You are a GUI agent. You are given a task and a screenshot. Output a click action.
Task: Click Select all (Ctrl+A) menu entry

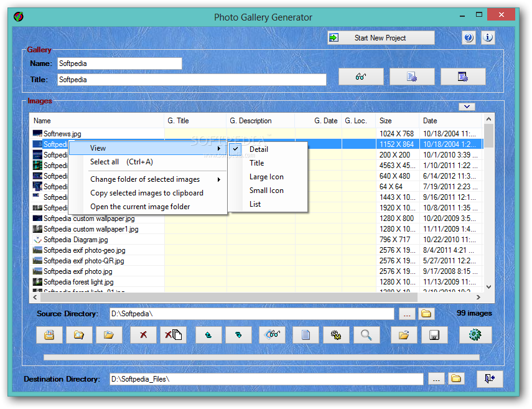click(x=147, y=162)
